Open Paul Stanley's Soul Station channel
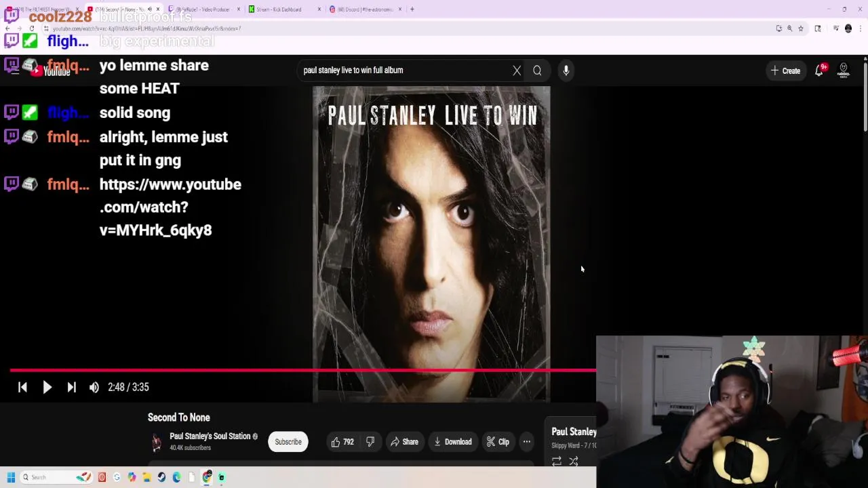The width and height of the screenshot is (868, 488). click(x=210, y=436)
